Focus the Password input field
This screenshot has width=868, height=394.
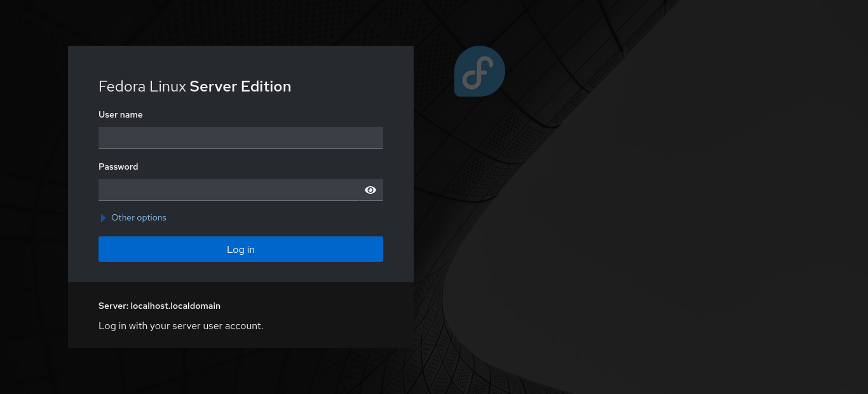tap(228, 190)
